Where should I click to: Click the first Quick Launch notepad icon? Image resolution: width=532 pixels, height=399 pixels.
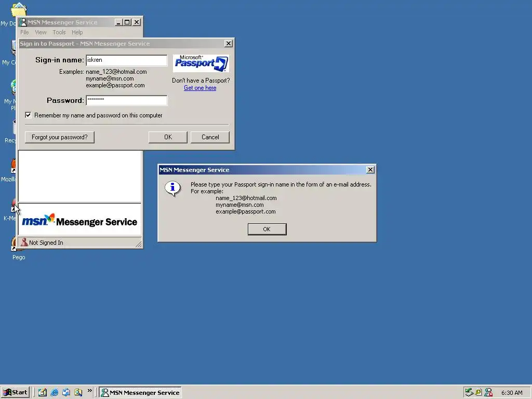[x=43, y=392]
